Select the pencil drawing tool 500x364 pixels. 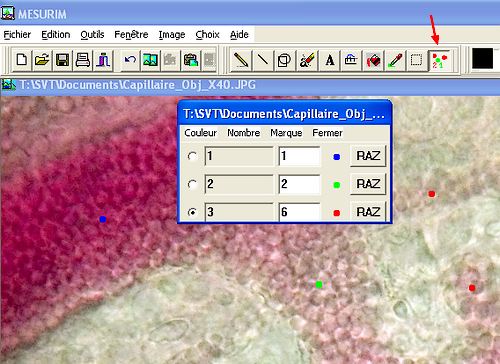point(241,60)
